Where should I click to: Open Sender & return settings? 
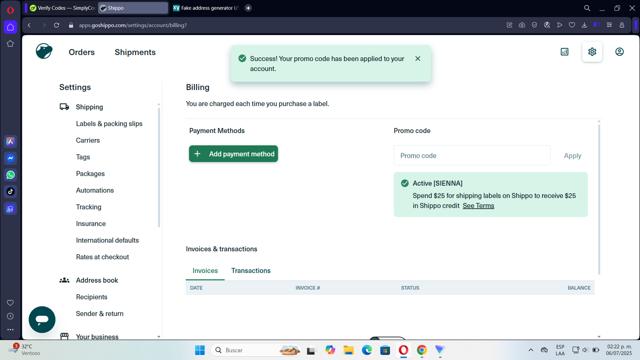[x=100, y=314]
